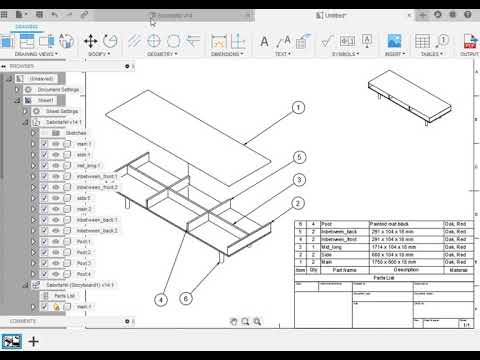Screen dimensions: 480x360
Task: Select the Leader text tool
Action: pyautogui.click(x=283, y=42)
